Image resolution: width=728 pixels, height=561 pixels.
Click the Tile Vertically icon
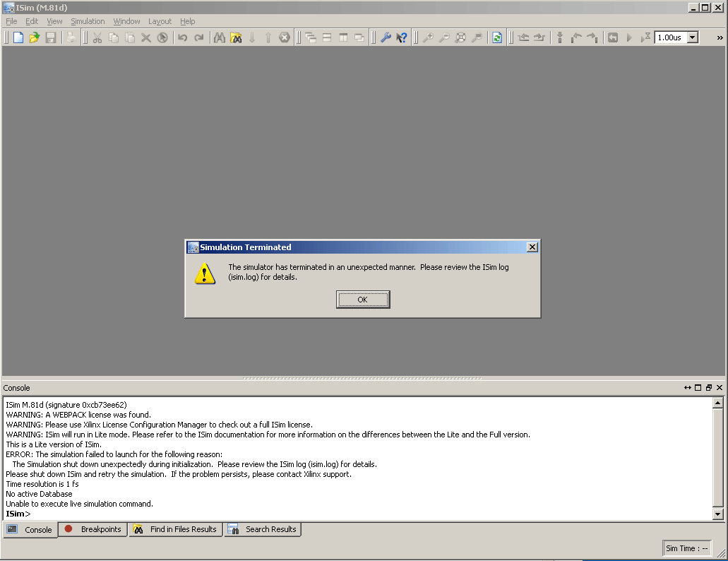coord(343,37)
